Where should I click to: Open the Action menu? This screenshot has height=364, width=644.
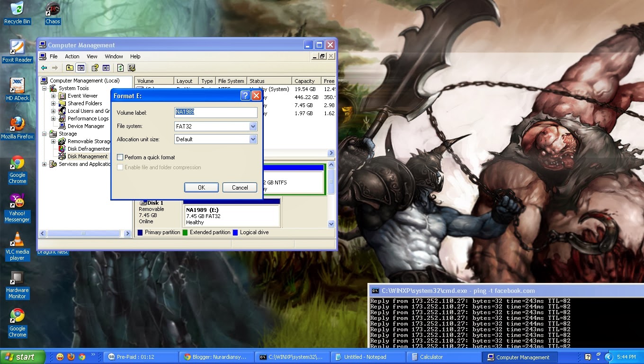[72, 56]
